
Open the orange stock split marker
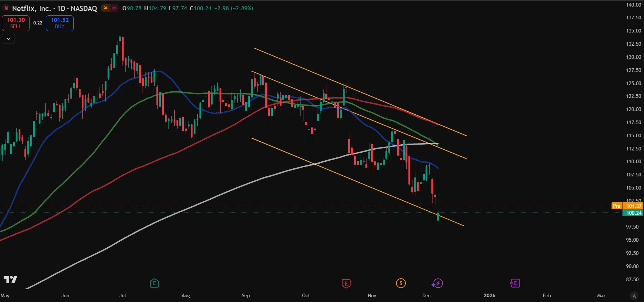(401, 283)
